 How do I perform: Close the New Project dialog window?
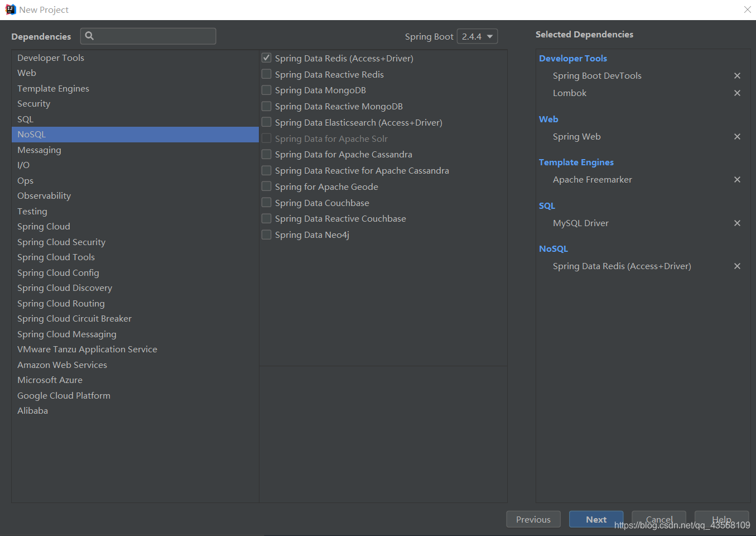click(x=748, y=9)
